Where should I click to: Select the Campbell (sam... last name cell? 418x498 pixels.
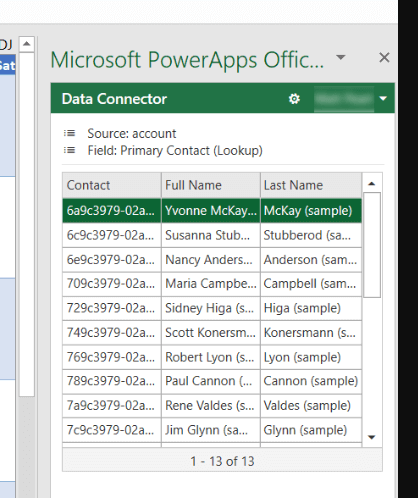[x=311, y=284]
